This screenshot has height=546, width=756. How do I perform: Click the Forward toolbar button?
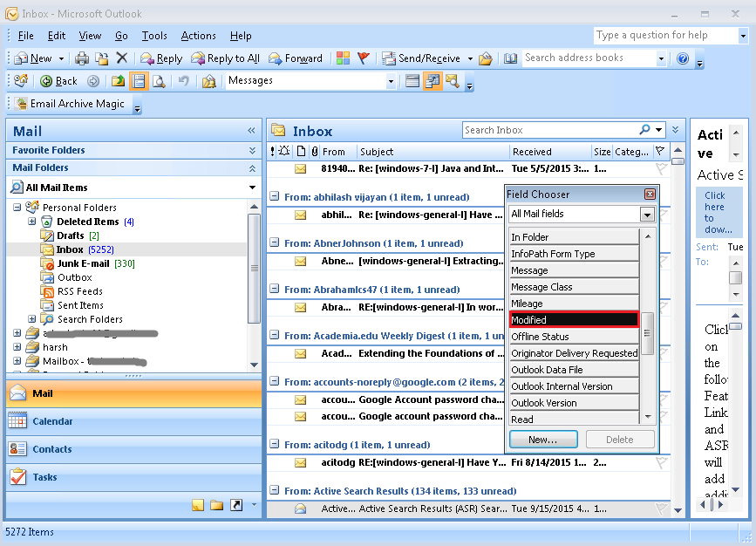[296, 58]
